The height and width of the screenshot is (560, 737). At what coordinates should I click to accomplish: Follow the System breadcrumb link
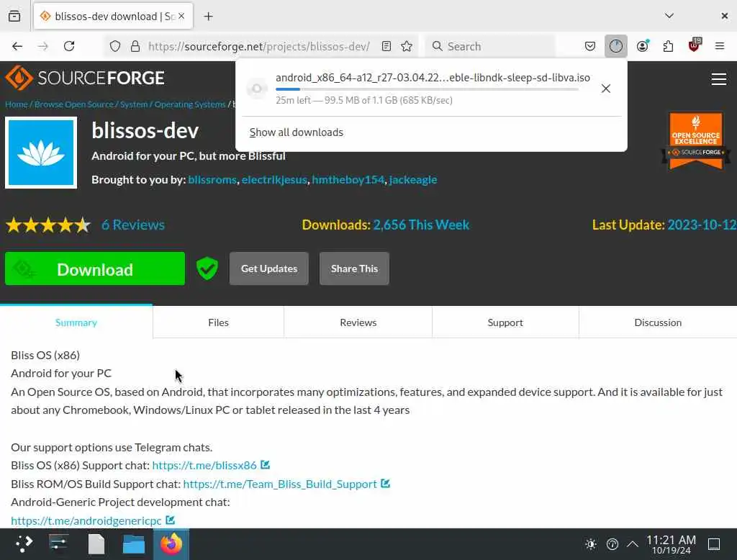[x=133, y=104]
